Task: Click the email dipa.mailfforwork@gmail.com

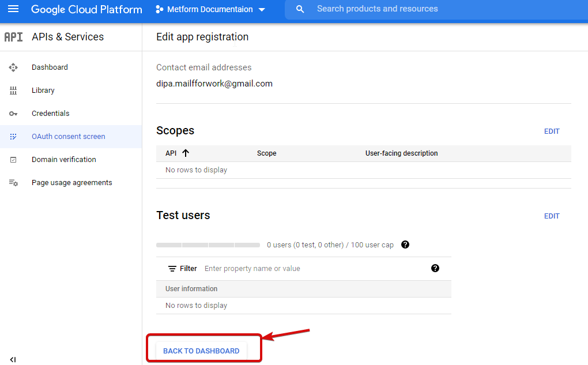Action: [214, 84]
